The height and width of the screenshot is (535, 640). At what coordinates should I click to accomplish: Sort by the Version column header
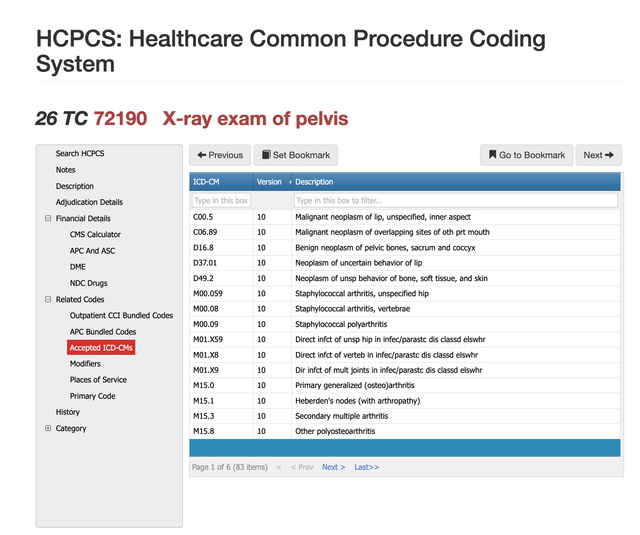pyautogui.click(x=269, y=182)
